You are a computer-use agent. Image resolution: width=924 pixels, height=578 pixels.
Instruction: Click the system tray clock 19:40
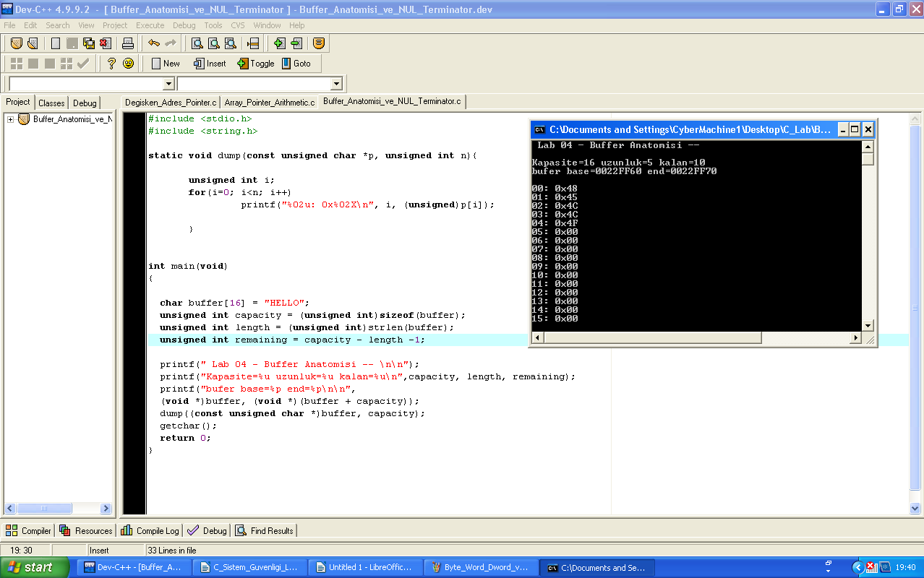pyautogui.click(x=905, y=568)
